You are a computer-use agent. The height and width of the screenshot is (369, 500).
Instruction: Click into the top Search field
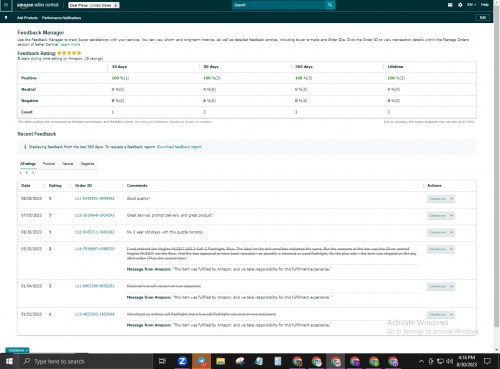pos(278,5)
